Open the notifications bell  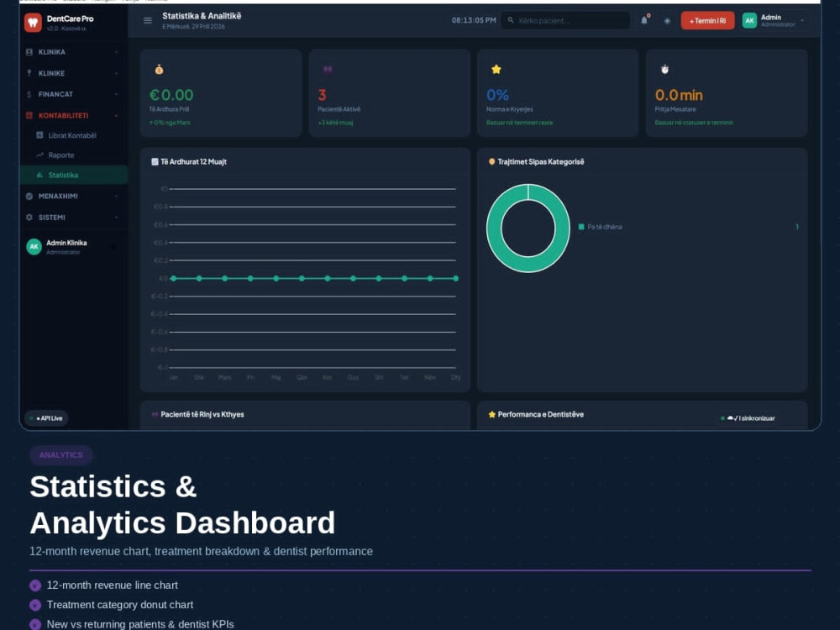click(x=644, y=20)
